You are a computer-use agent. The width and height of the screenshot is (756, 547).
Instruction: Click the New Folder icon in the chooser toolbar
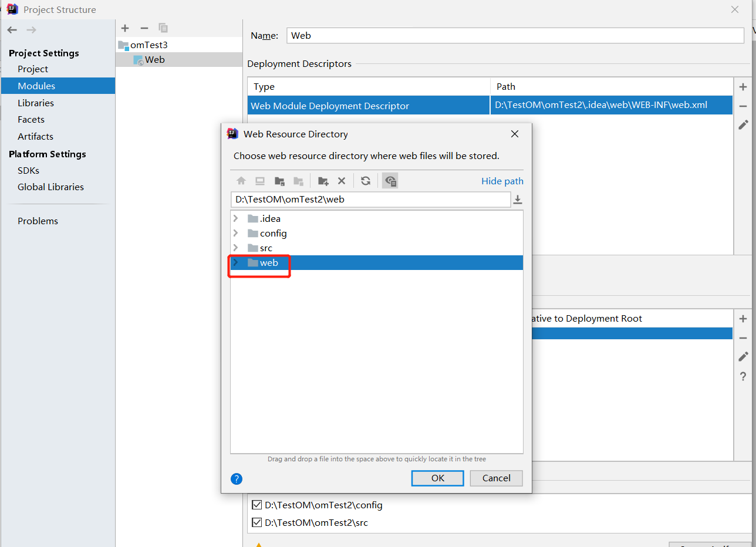[323, 181]
